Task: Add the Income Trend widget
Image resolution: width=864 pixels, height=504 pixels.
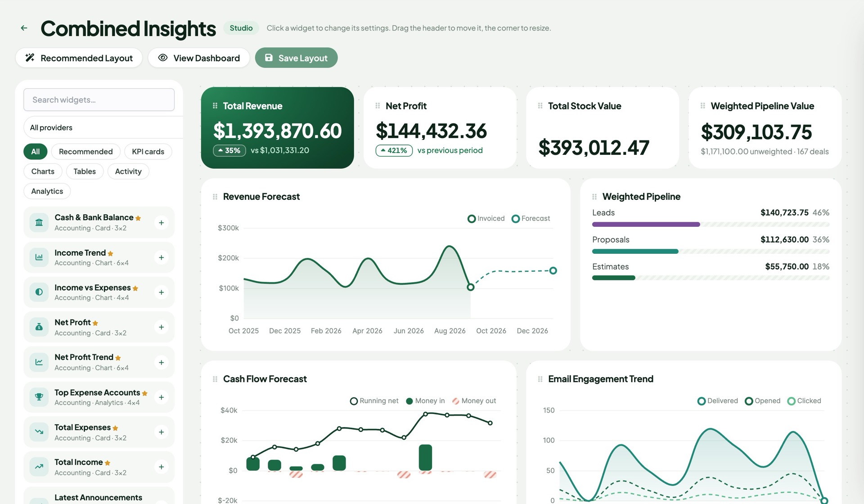Action: coord(161,257)
